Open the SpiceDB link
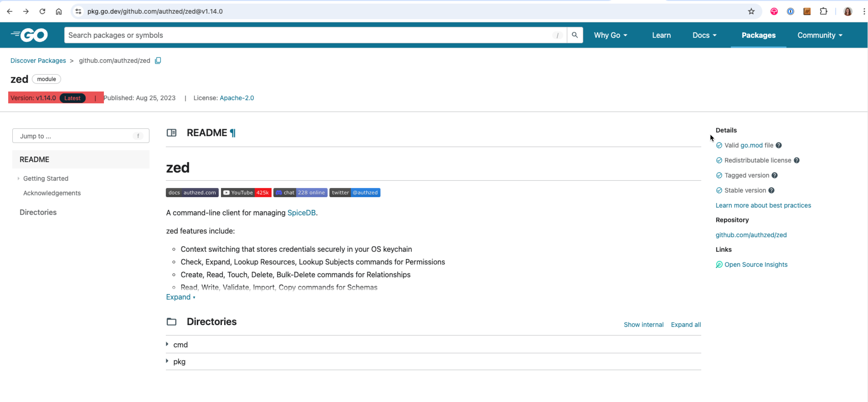The image size is (868, 402). (301, 213)
